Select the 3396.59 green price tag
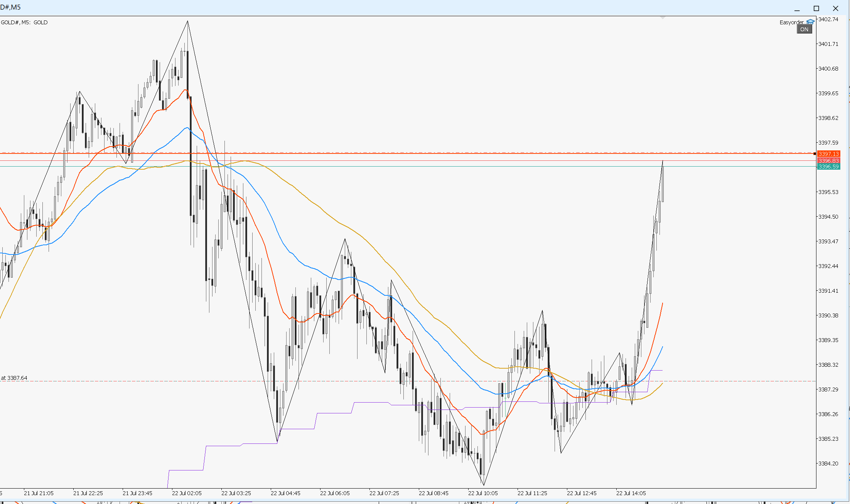Viewport: 850px width, 504px height. click(828, 167)
